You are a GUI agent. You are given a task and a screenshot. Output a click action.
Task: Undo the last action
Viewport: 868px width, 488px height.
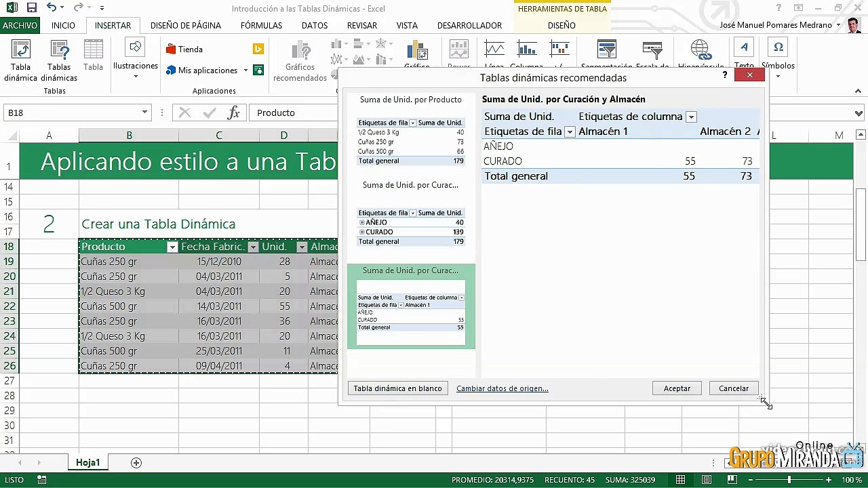[x=52, y=8]
